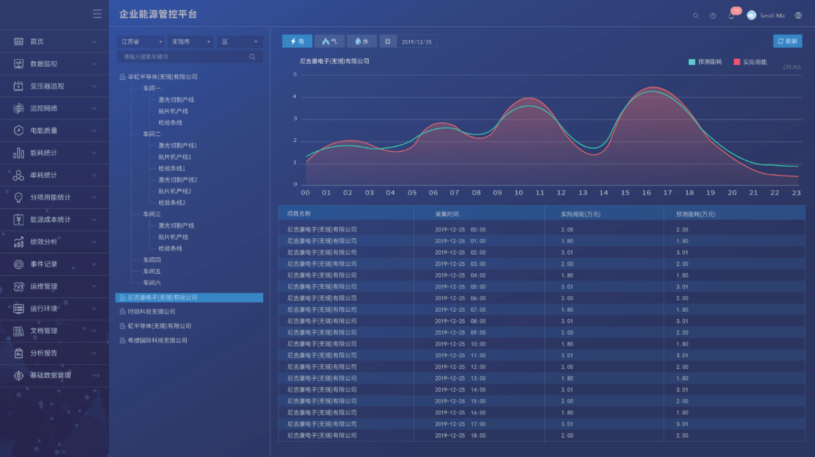Click the 刷新 refresh button
Image resolution: width=815 pixels, height=457 pixels.
pyautogui.click(x=787, y=42)
